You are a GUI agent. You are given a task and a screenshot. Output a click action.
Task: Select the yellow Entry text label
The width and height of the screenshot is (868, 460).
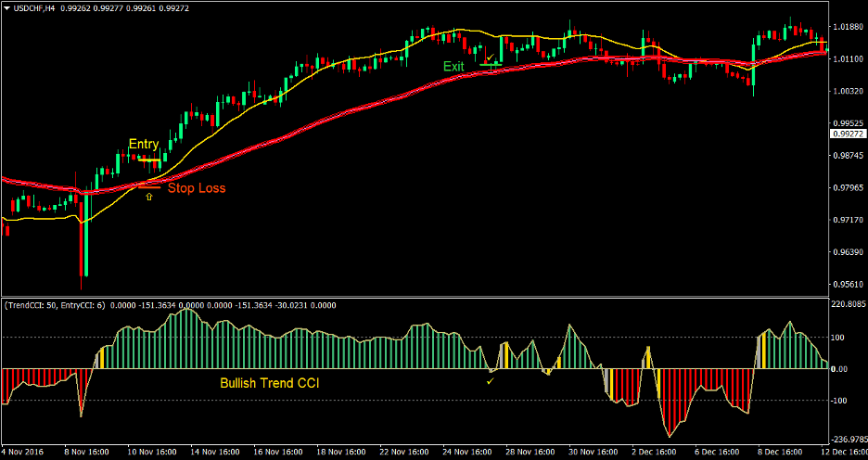tap(144, 144)
